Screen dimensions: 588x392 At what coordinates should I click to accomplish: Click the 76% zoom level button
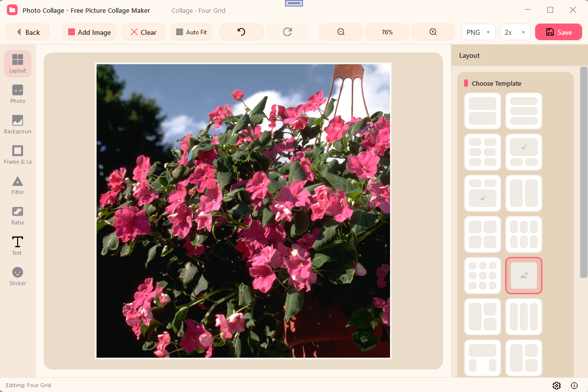[387, 32]
